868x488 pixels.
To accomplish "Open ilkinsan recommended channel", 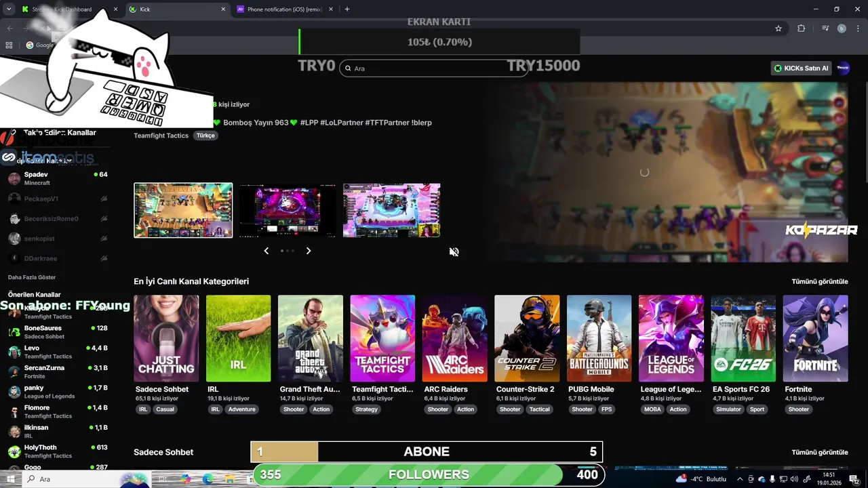I will 57,431.
